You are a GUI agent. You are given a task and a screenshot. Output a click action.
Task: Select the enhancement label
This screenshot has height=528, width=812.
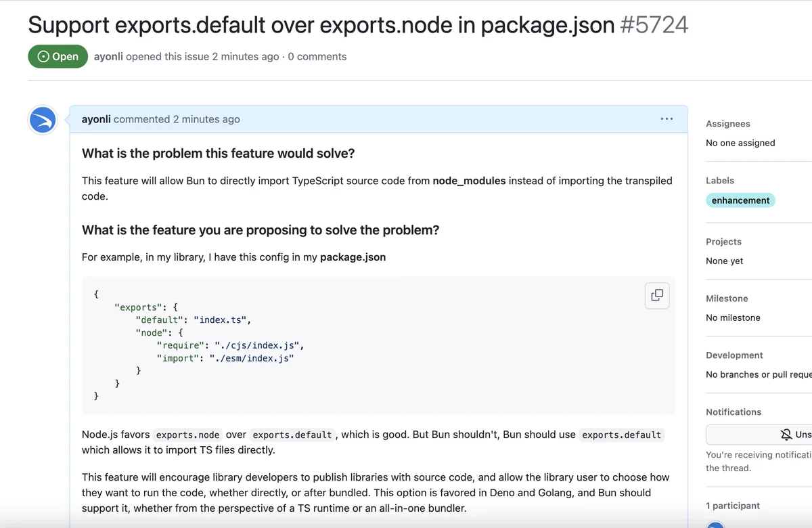tap(740, 200)
